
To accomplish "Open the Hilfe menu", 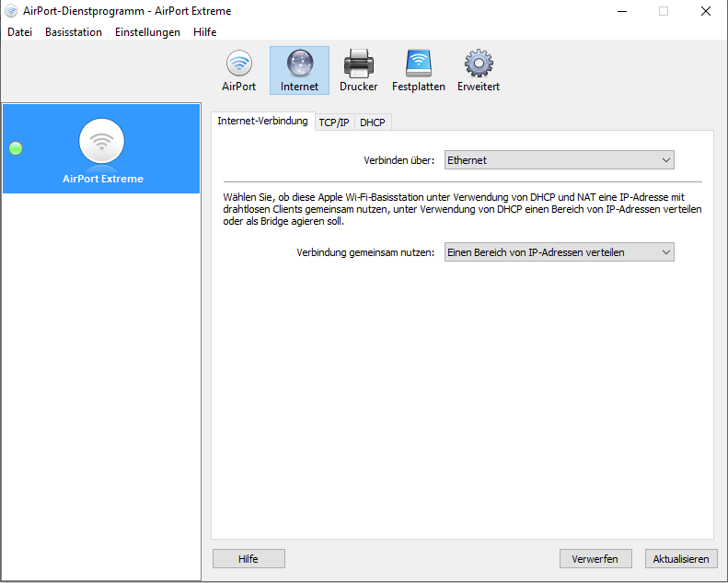I will tap(204, 32).
